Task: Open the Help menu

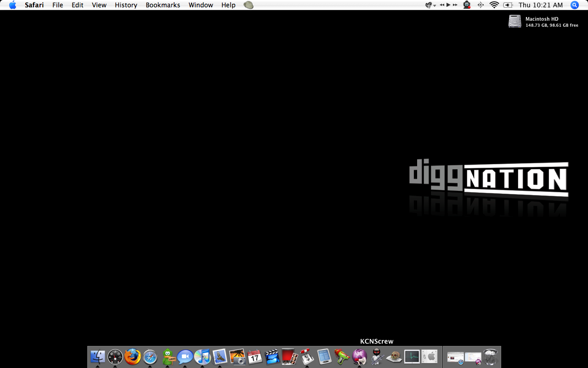Action: (228, 5)
